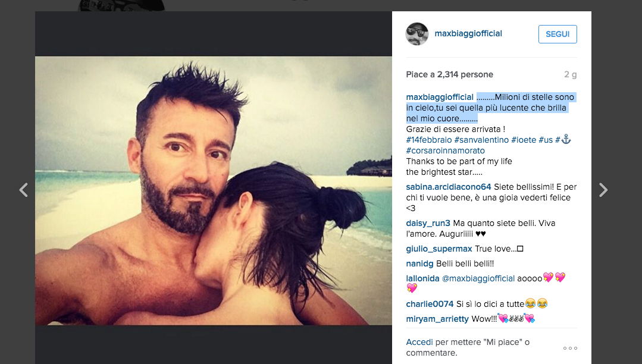Open the maxbiaggiofficial username header link
The image size is (642, 364).
[x=468, y=33]
